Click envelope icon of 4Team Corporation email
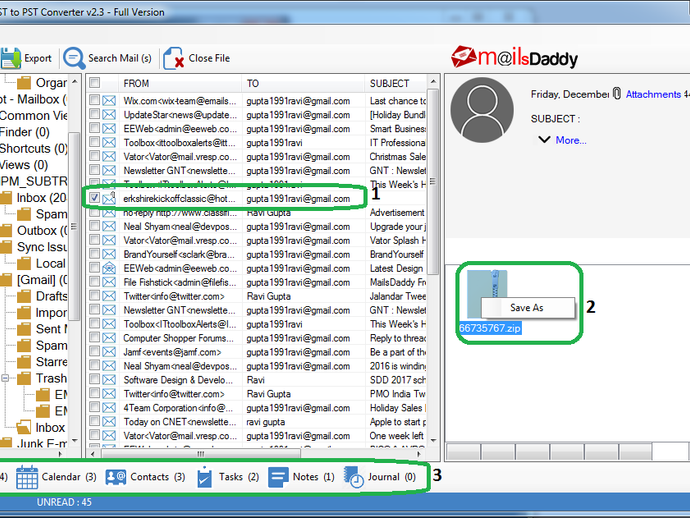Viewport: 690px width, 518px height. (109, 408)
